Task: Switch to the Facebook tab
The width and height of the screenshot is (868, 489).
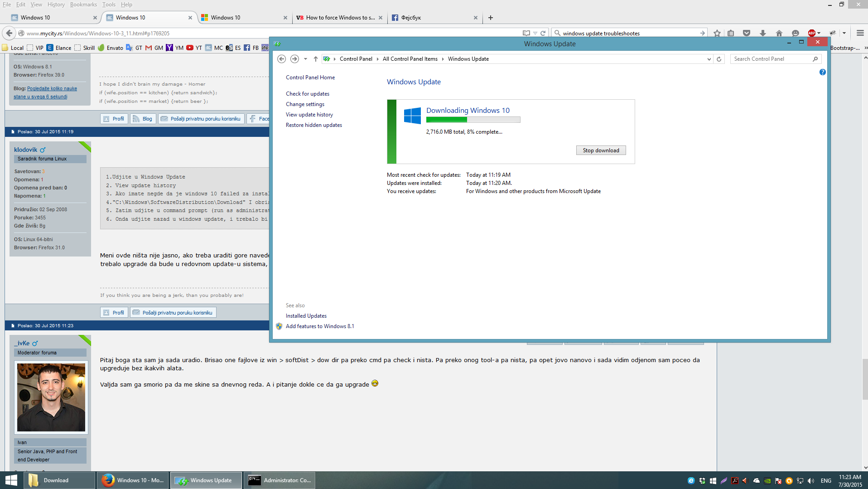Action: coord(434,18)
